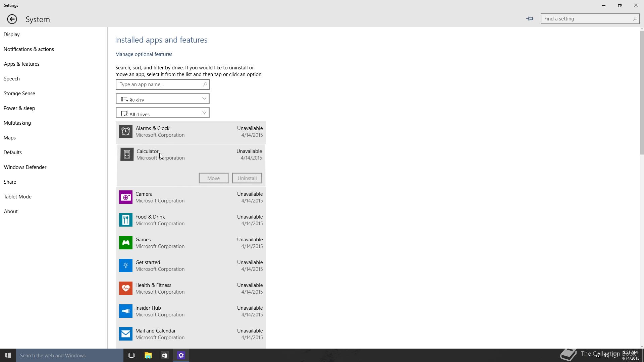
Task: Click the Calculator app icon
Action: 127,155
